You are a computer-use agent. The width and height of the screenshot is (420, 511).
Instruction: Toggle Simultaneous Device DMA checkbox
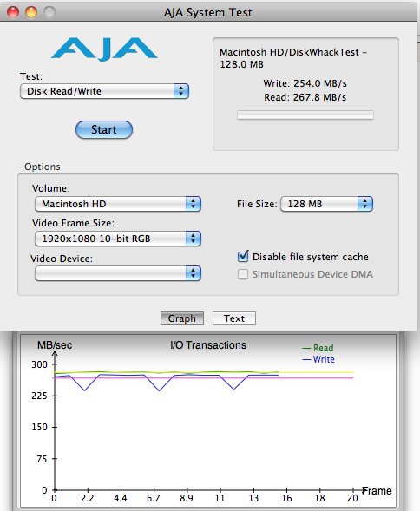point(243,274)
